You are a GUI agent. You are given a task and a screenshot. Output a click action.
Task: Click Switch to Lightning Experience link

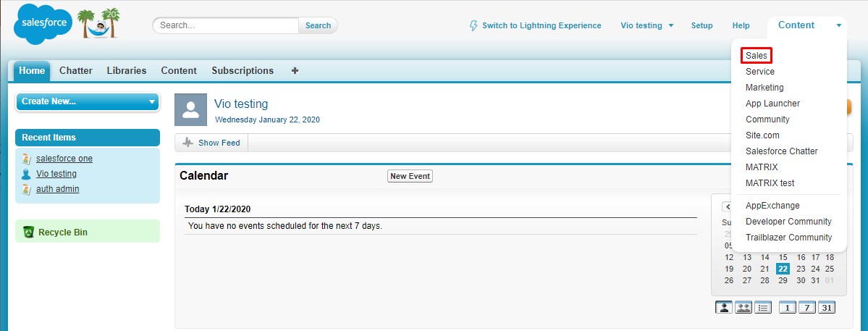click(542, 25)
